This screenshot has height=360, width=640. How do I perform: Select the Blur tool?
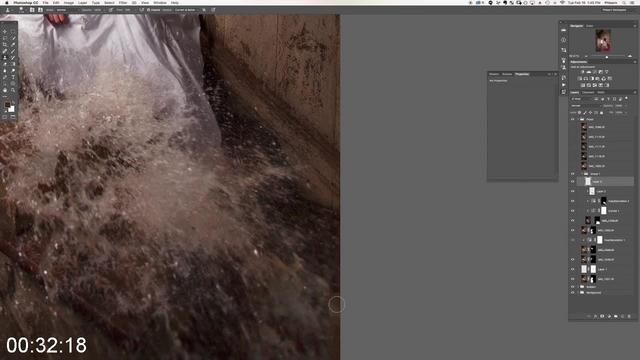point(4,71)
